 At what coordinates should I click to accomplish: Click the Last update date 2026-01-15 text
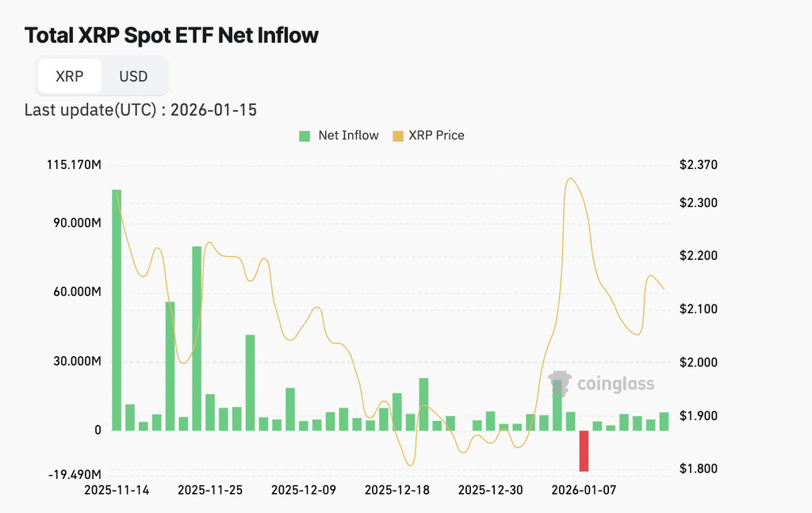click(213, 109)
